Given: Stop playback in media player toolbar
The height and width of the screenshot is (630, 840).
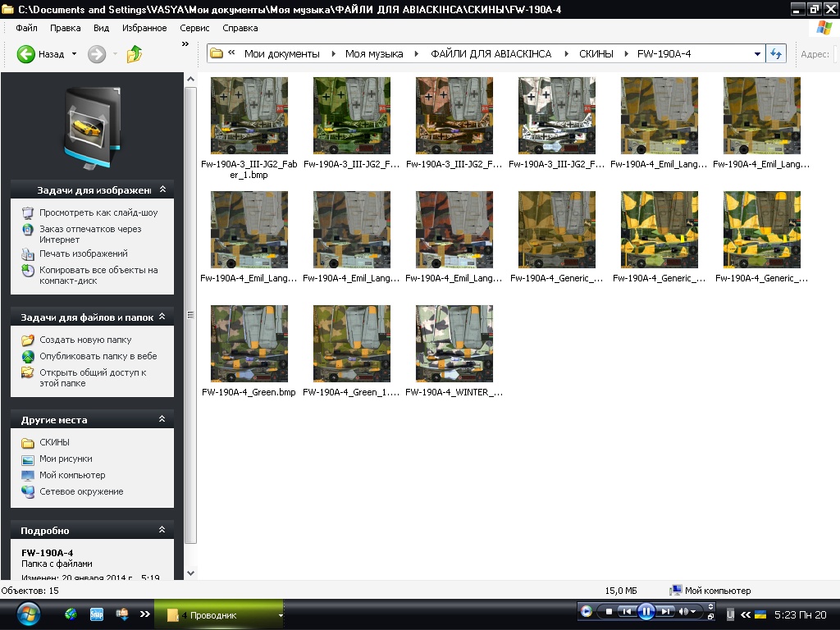Looking at the screenshot, I should point(609,611).
